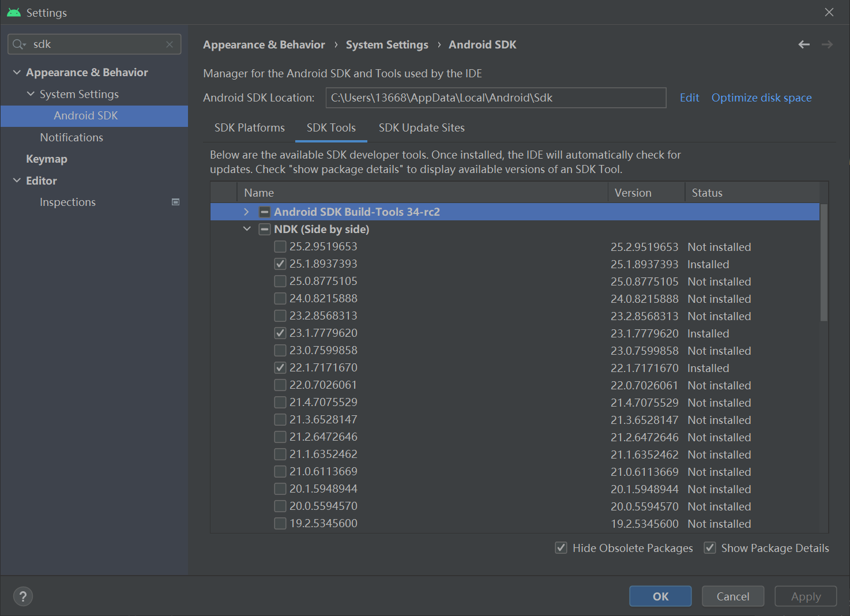This screenshot has width=850, height=616.
Task: Click the version cell 23.0.7599858
Action: coord(645,351)
